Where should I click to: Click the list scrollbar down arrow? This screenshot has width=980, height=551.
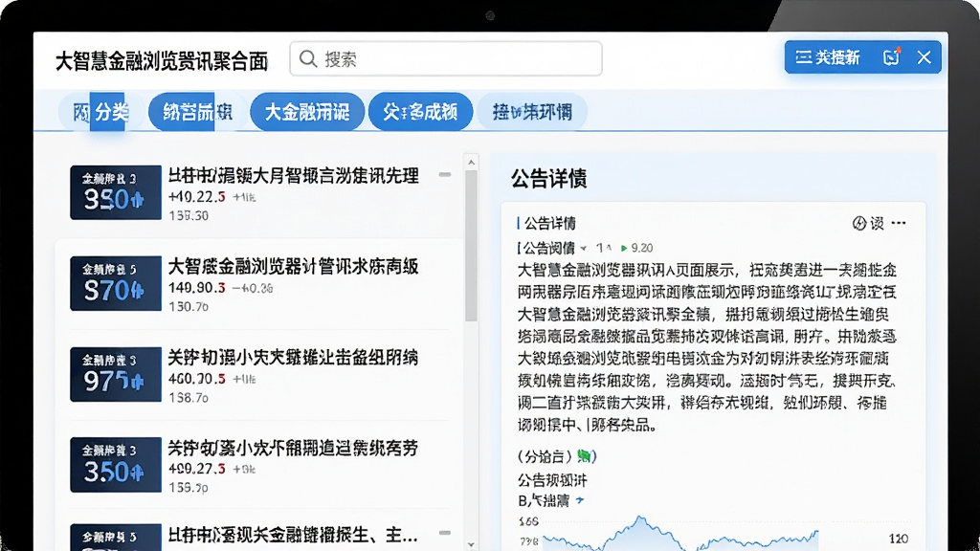(x=471, y=544)
